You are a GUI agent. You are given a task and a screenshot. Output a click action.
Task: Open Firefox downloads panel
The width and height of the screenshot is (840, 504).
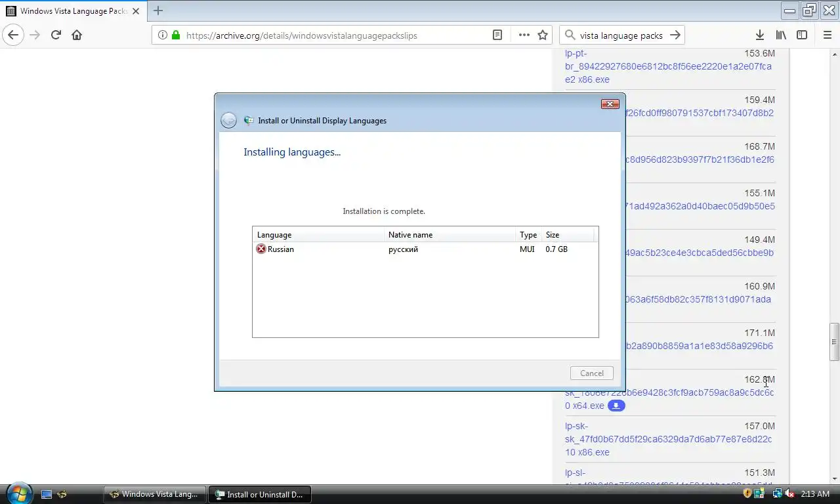tap(759, 35)
